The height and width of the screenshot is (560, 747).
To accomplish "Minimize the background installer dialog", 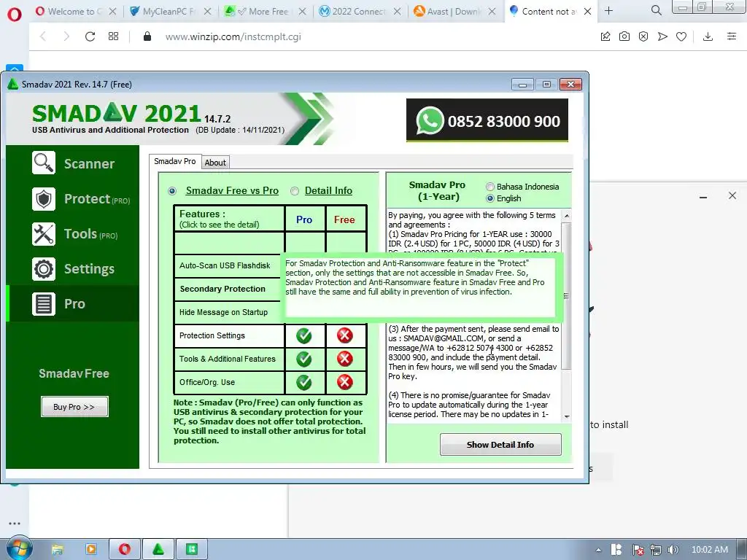I will click(703, 197).
